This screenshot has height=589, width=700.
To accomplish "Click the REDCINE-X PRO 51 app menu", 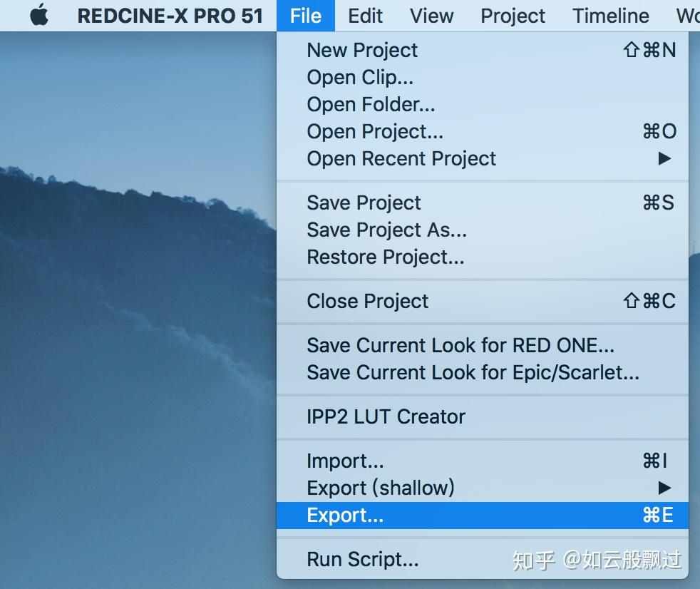I will coord(170,16).
